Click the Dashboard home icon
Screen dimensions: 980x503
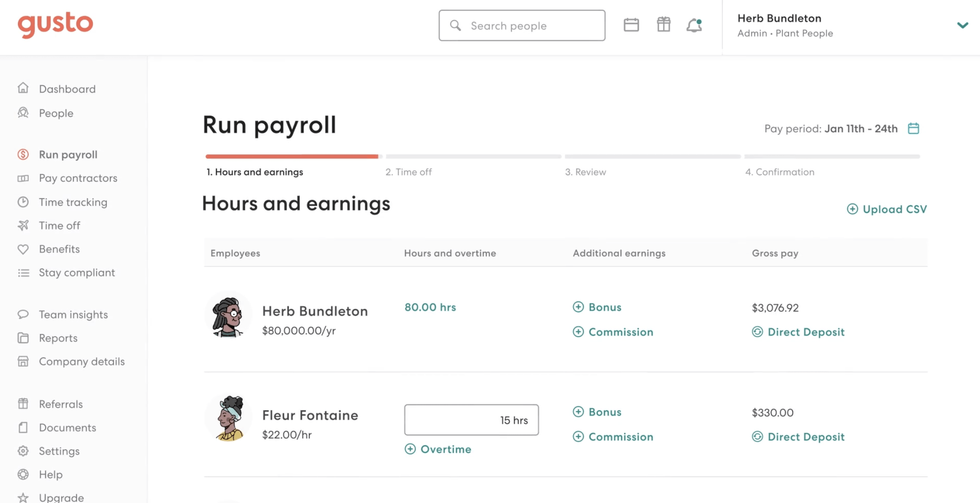point(23,88)
